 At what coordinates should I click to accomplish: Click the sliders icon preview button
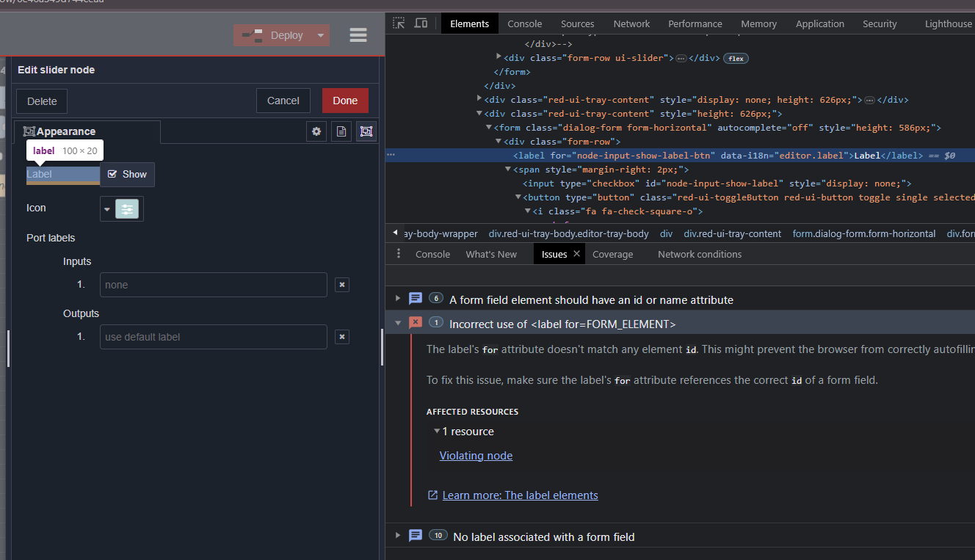point(127,209)
